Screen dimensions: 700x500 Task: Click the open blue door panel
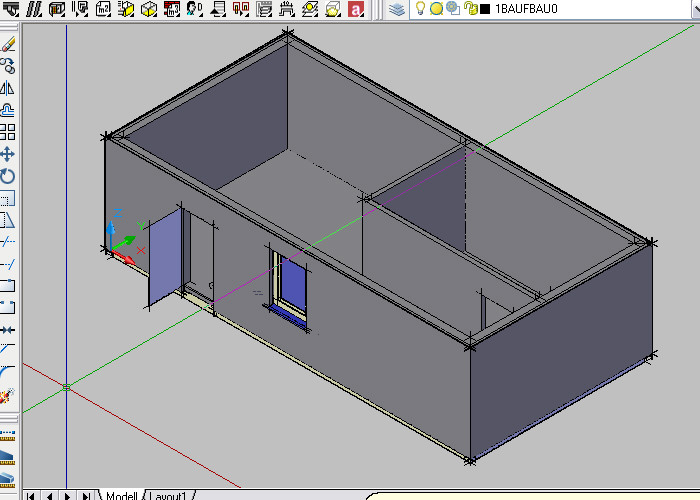click(x=165, y=258)
